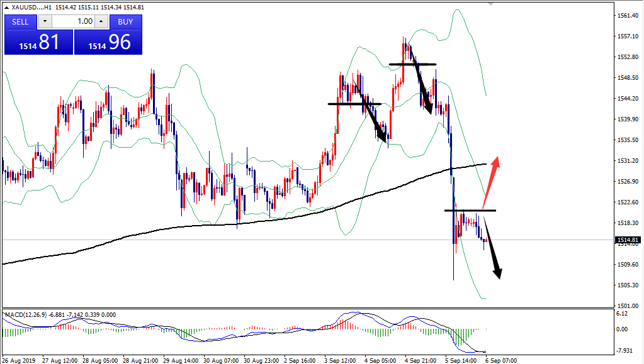Click the sell price tile 1514 81

pos(38,42)
